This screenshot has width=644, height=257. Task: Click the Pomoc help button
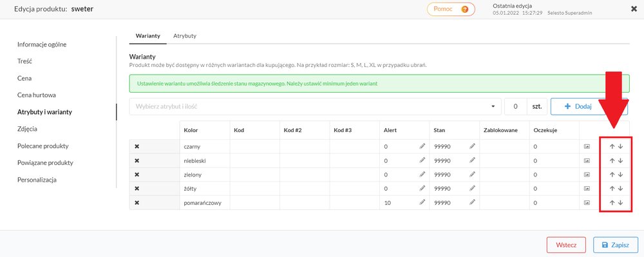(x=451, y=9)
